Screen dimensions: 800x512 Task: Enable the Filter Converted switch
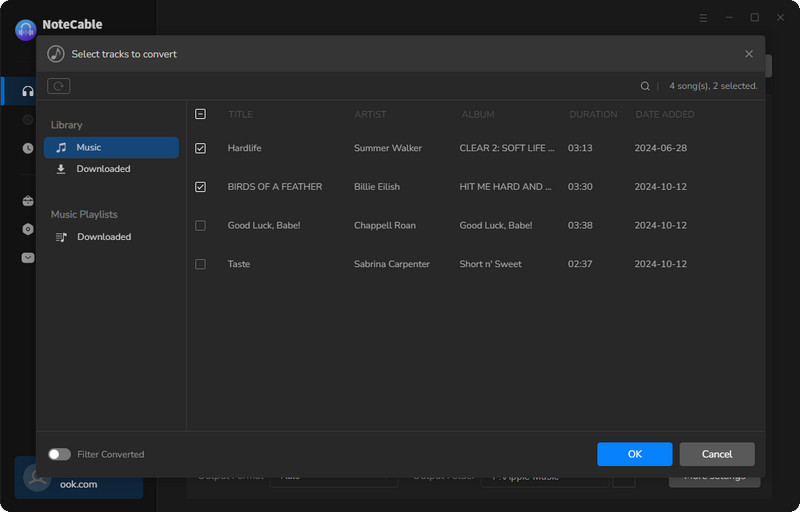click(x=60, y=454)
